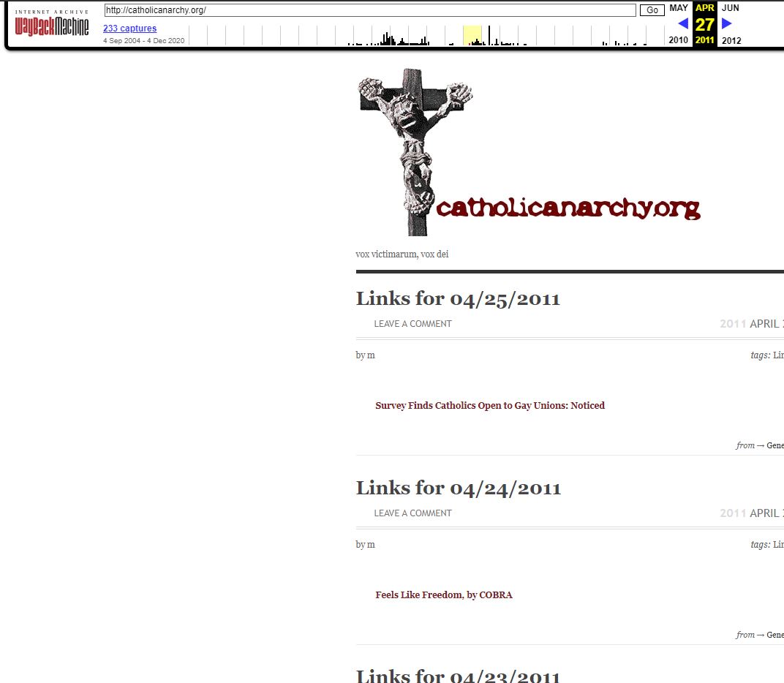784x683 pixels.
Task: Click the next capture blue right arrow
Action: tap(726, 23)
